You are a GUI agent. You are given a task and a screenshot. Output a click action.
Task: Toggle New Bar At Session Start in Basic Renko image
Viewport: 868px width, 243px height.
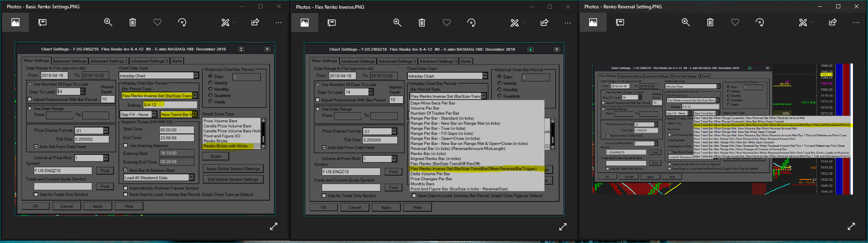[126, 170]
